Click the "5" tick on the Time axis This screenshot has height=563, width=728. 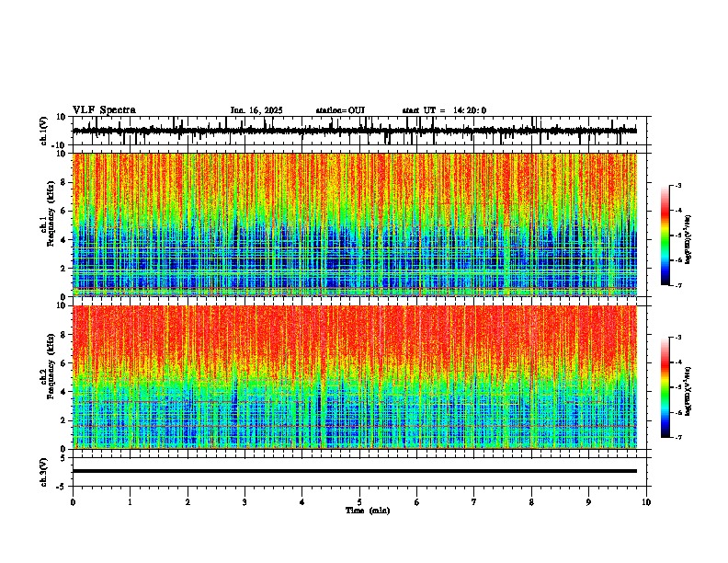(359, 502)
